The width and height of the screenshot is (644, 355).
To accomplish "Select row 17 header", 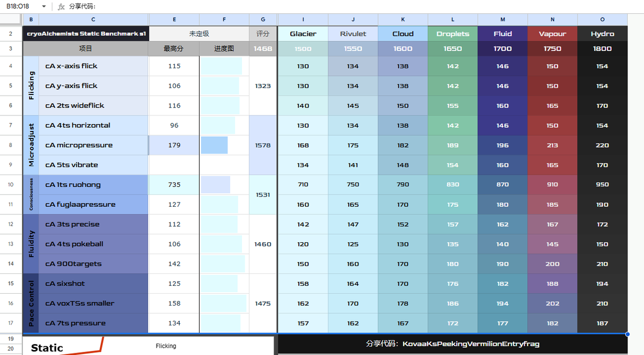I will point(11,323).
